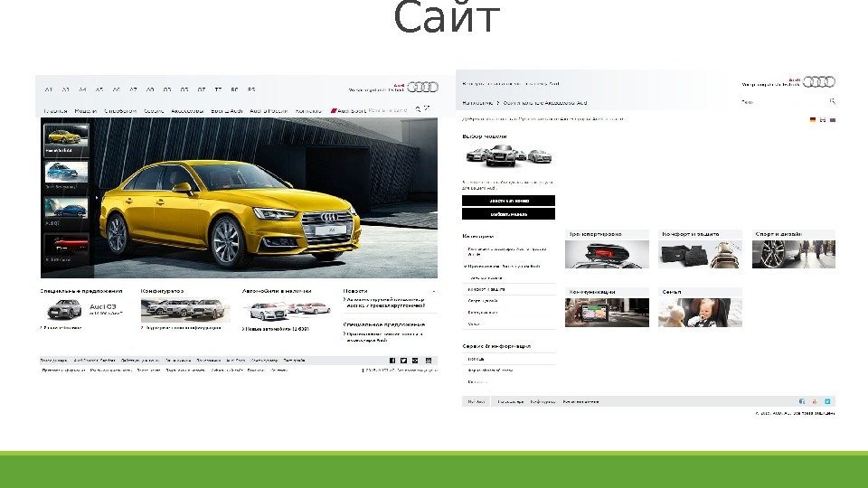Image resolution: width=868 pixels, height=488 pixels.
Task: Select the A1 model link
Action: [x=49, y=89]
